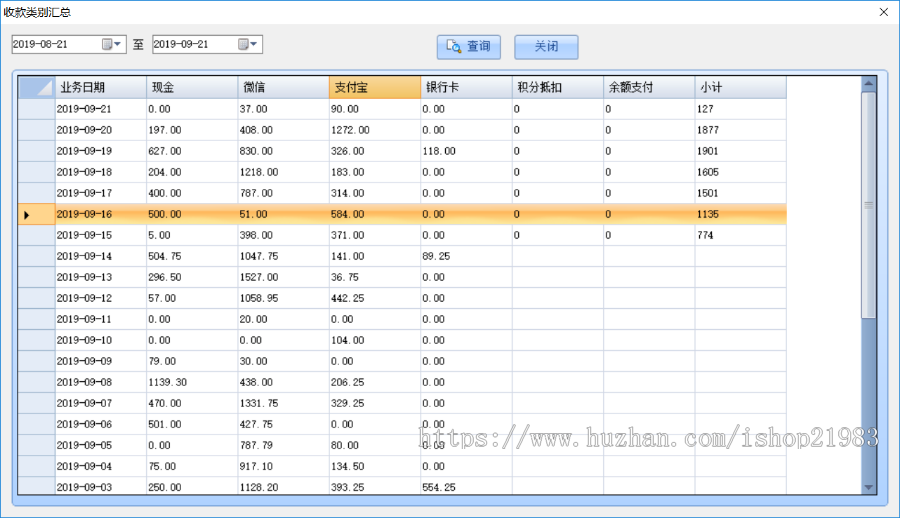Click the vertical scrollbar thumb
Viewport: 900px width, 518px height.
click(x=868, y=205)
